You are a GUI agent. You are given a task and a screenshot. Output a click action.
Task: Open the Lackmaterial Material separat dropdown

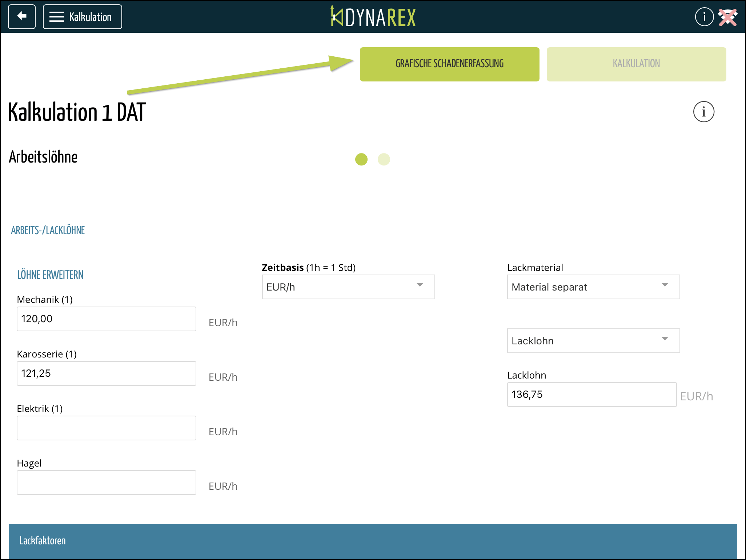coord(593,287)
